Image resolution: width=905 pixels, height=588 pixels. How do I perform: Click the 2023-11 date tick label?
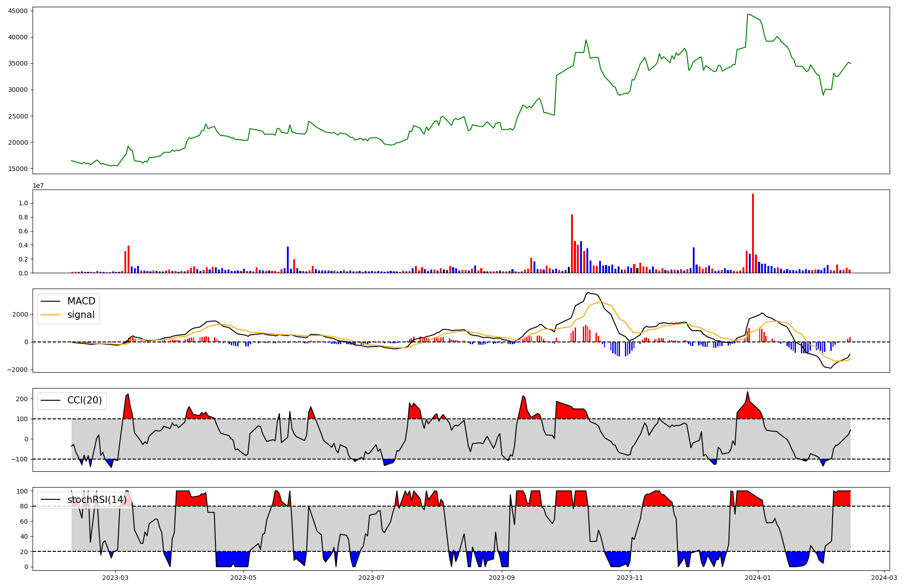pos(630,577)
